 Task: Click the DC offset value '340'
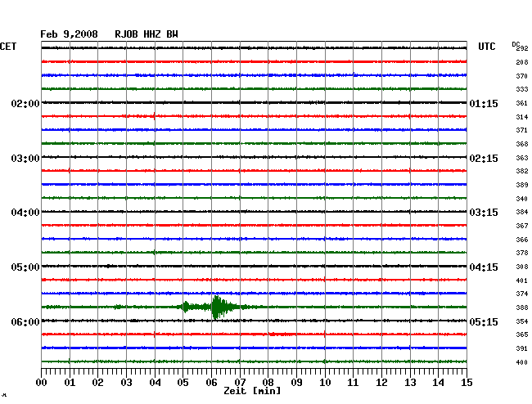point(522,199)
